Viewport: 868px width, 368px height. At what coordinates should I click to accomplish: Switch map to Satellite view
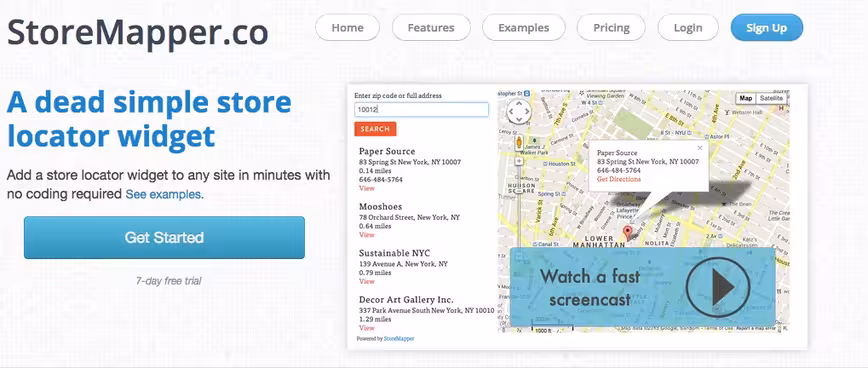771,98
